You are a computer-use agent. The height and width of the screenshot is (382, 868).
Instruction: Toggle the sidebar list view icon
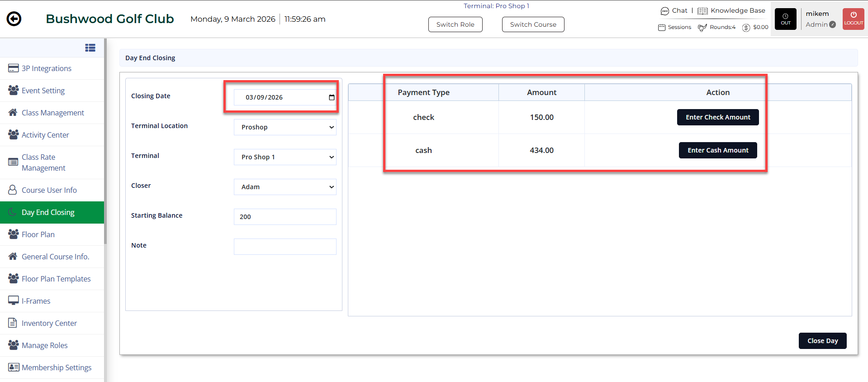coord(90,48)
